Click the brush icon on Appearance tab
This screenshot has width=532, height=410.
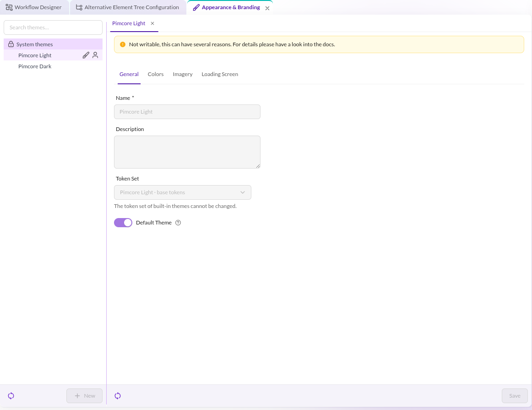point(196,7)
